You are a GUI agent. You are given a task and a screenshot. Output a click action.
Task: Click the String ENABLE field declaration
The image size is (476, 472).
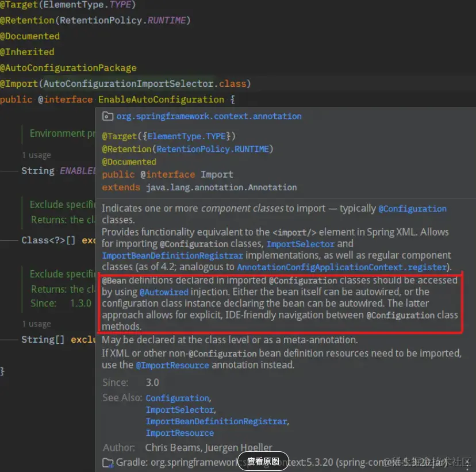pyautogui.click(x=58, y=171)
